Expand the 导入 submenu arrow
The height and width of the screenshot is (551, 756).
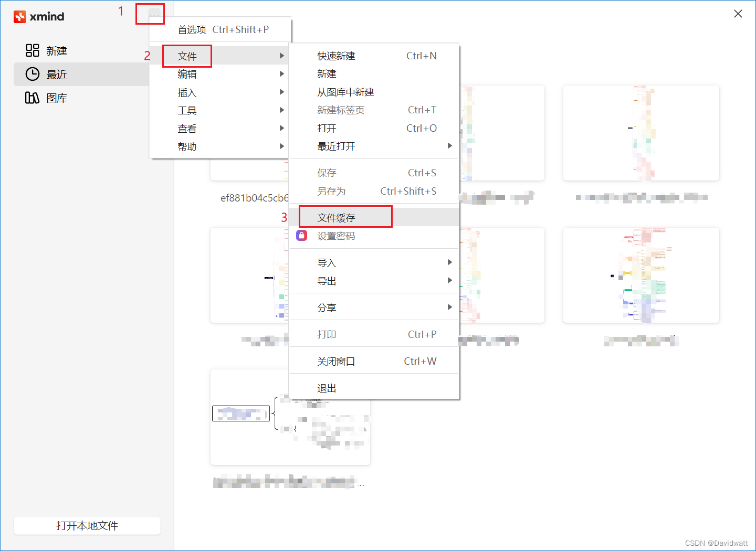450,262
